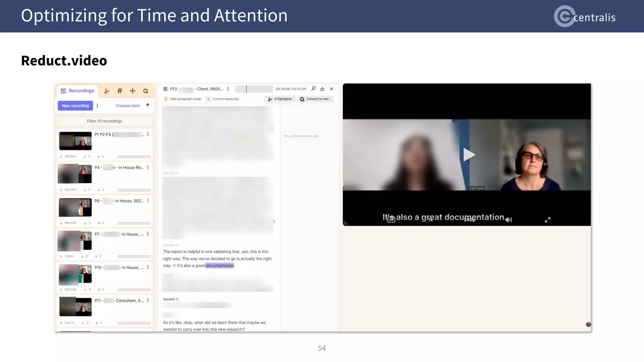Click the download icon in transcript header
The image size is (644, 362).
pos(322,89)
